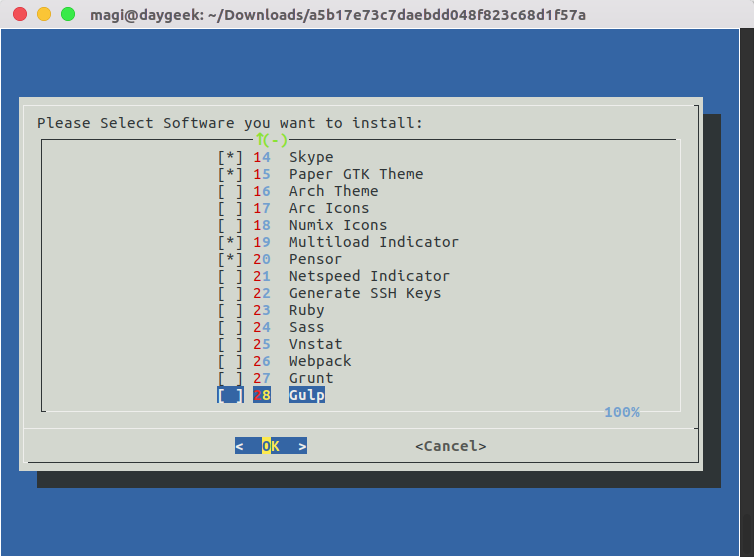Select the Skype list entry text
This screenshot has width=754, height=557.
pos(311,157)
